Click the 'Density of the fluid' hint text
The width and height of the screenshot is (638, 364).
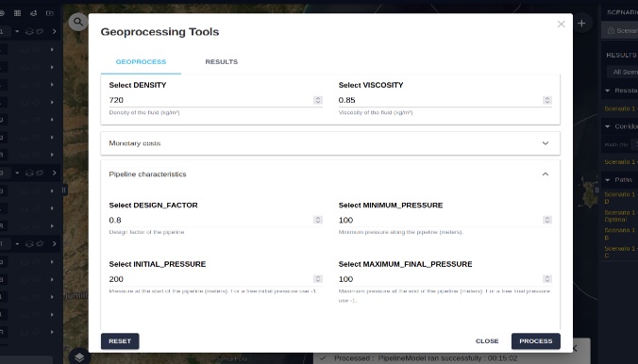coord(144,112)
